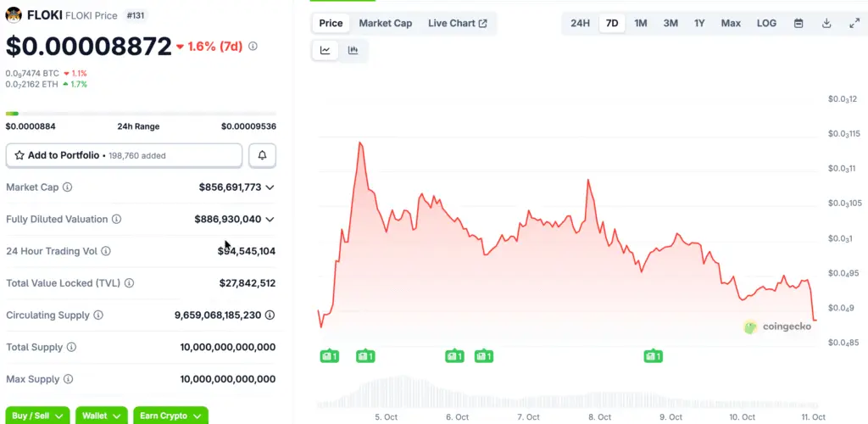Switch to the Market Cap tab
The width and height of the screenshot is (868, 424).
click(386, 23)
